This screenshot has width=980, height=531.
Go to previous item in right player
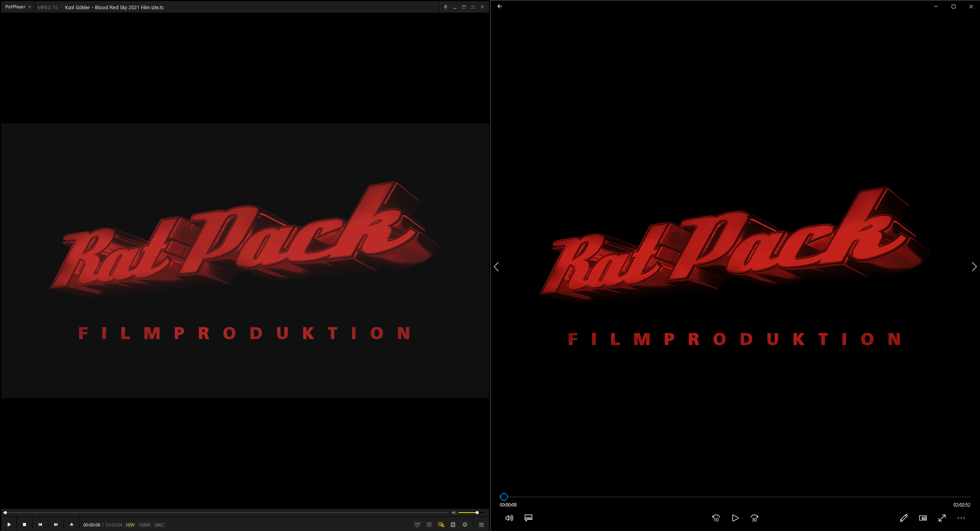(x=496, y=267)
